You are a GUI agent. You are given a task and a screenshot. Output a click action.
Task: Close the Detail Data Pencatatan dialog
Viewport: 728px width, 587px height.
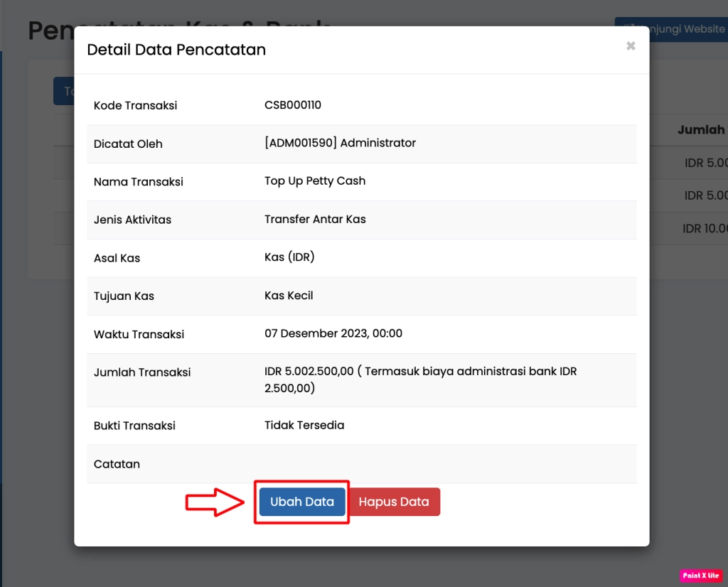click(x=630, y=46)
